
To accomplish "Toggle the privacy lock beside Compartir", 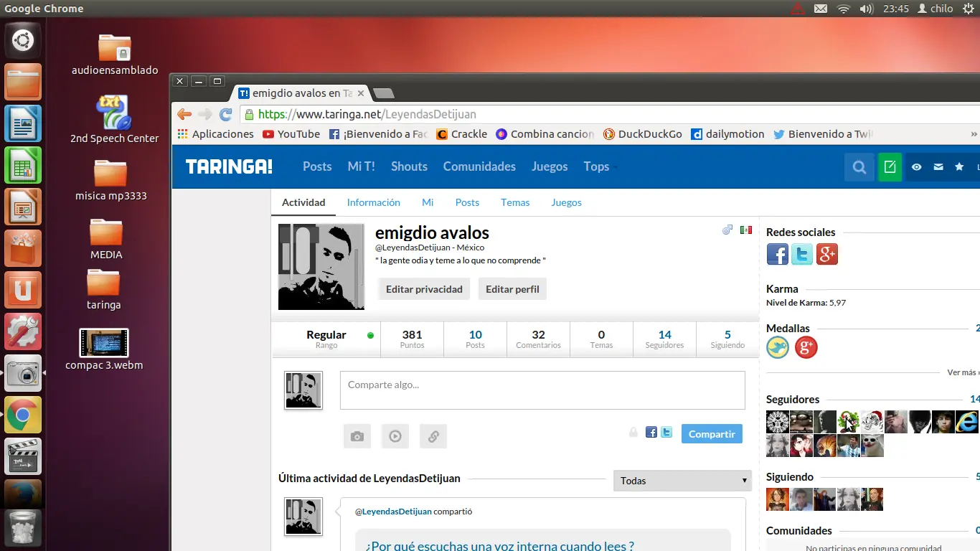I will [x=633, y=433].
